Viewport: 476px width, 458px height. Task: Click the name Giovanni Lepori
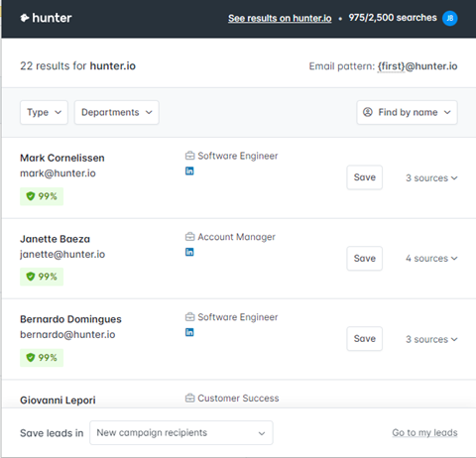pyautogui.click(x=58, y=401)
